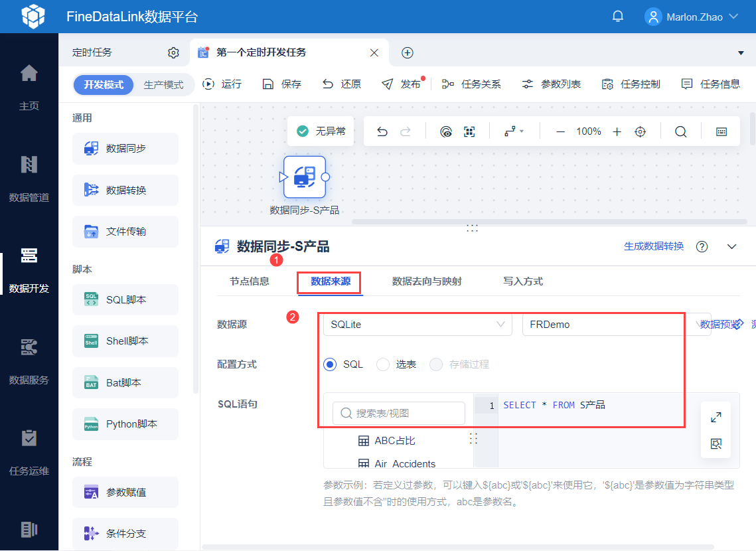Open Marlon.Zhao user menu
Screen dimensions: 756x551
click(692, 17)
